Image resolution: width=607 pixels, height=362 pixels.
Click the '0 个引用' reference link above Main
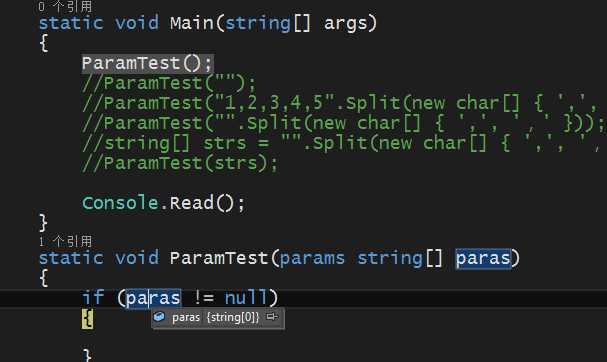point(65,6)
